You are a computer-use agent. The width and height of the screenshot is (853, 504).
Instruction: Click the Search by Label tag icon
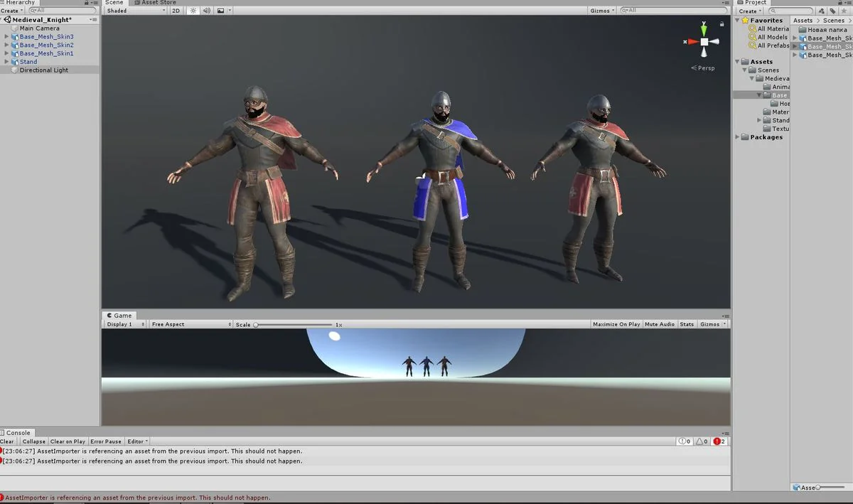[832, 11]
